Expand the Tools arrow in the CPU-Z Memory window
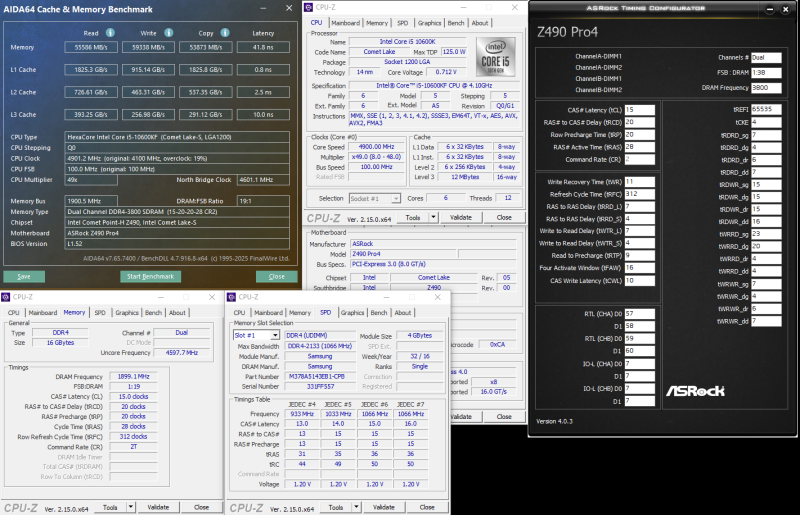The image size is (800, 515). [x=131, y=507]
